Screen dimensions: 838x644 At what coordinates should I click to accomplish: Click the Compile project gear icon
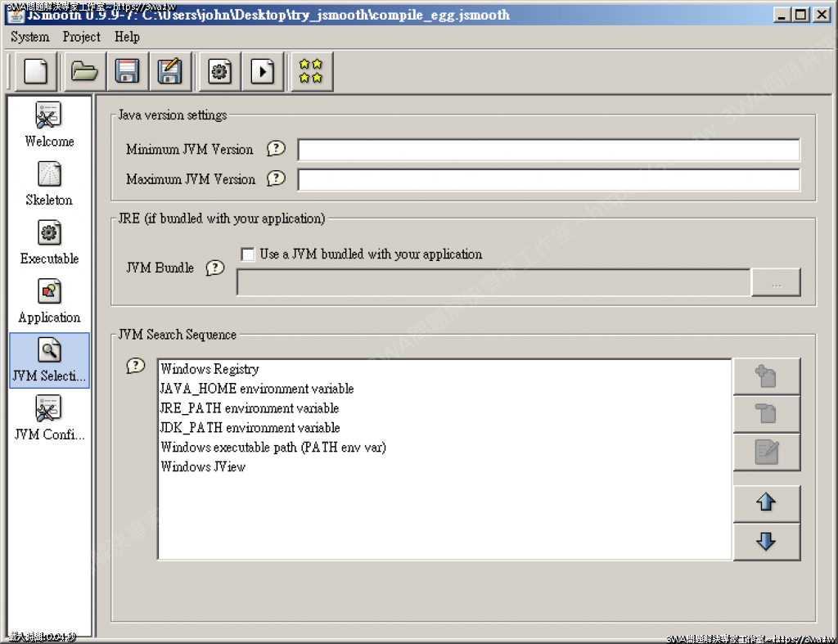(219, 72)
